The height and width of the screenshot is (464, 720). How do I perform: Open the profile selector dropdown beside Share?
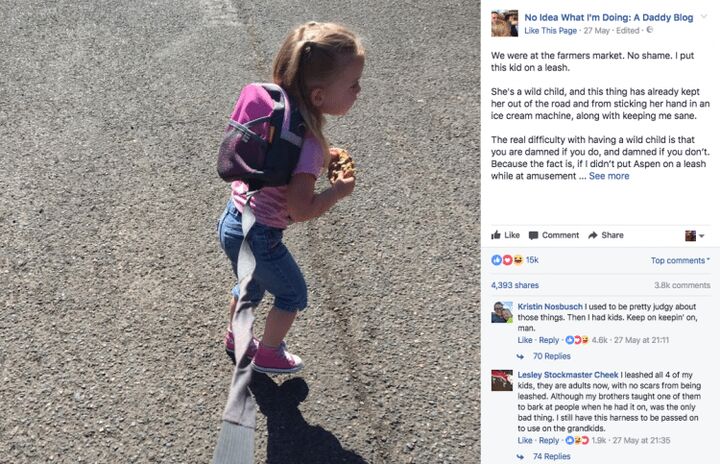pos(694,236)
